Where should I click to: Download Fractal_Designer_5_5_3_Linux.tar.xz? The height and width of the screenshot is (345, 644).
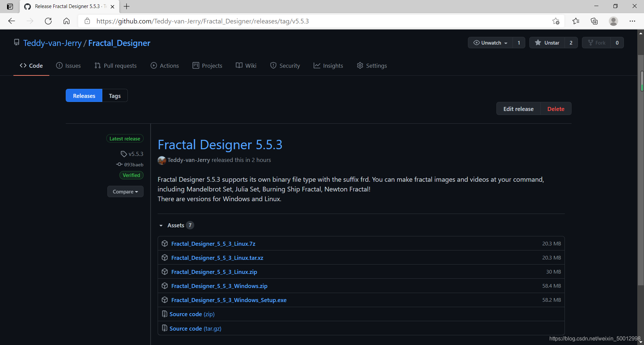coord(217,258)
